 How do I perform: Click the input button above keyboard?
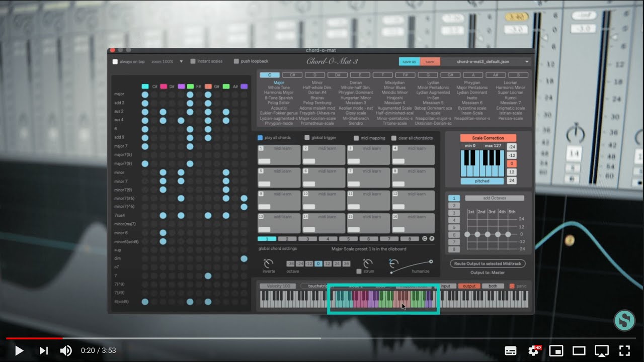click(x=446, y=286)
